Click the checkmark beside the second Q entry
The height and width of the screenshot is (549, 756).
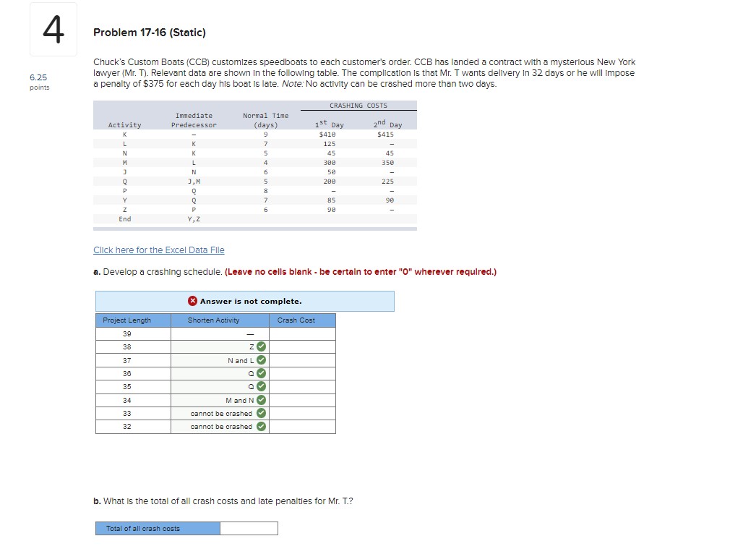point(260,386)
